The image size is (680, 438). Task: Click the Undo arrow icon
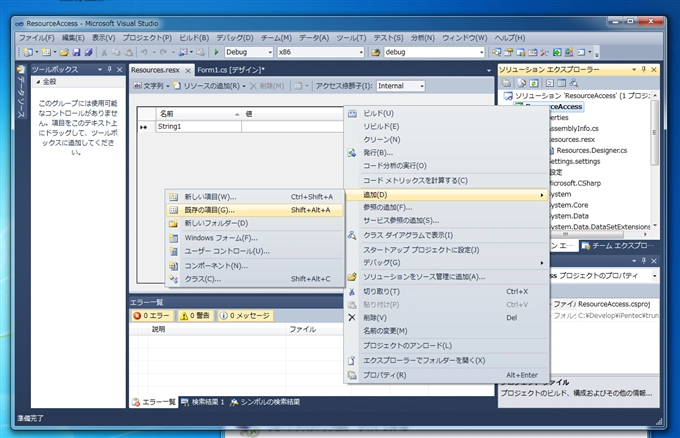144,52
